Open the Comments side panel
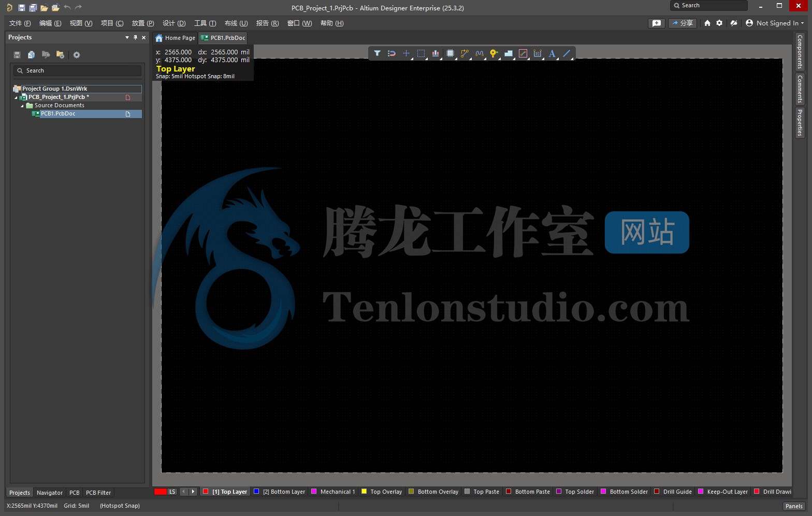The width and height of the screenshot is (812, 516). pos(800,89)
